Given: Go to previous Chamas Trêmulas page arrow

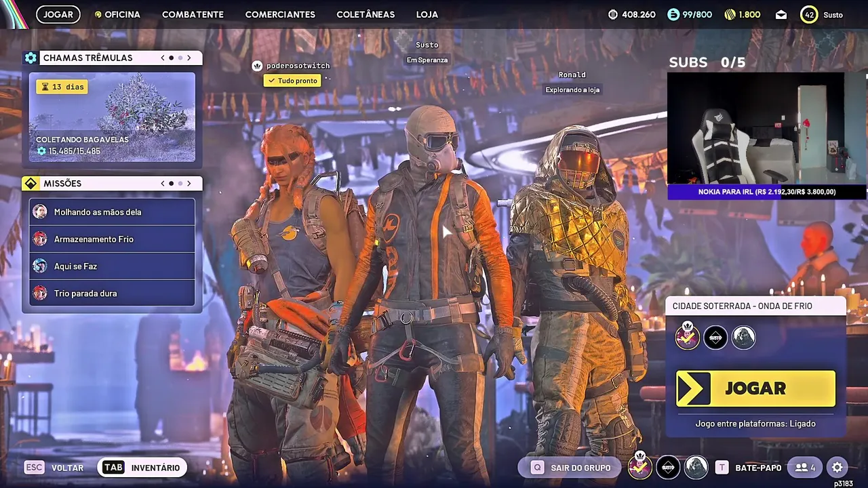Looking at the screenshot, I should [x=163, y=58].
